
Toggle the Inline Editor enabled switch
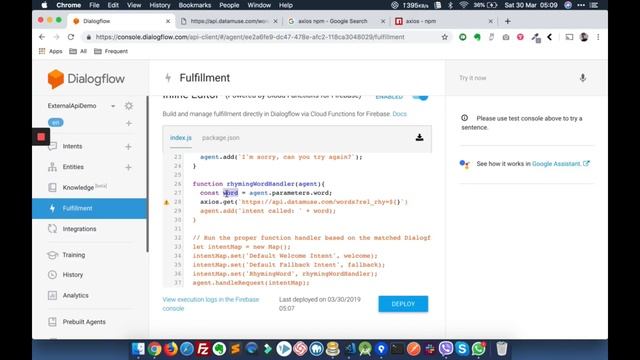[420, 97]
